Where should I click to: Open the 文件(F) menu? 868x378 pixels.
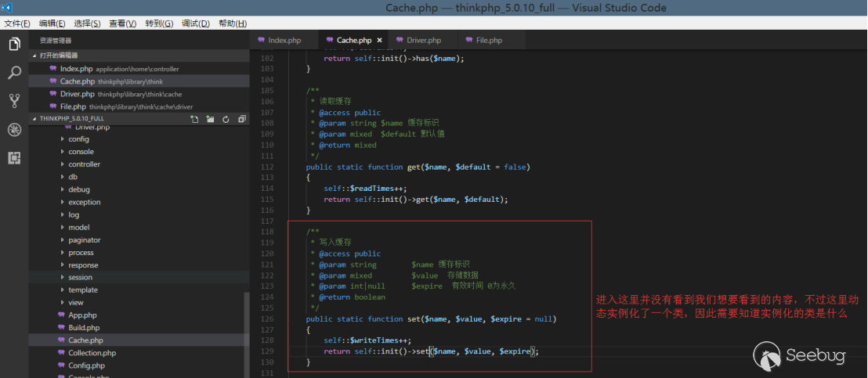tap(17, 23)
